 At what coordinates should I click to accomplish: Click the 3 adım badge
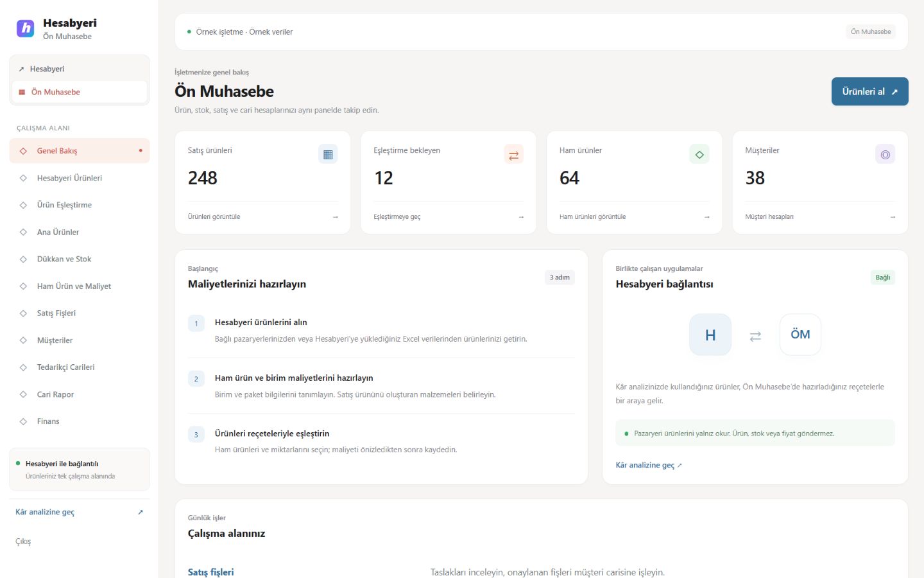tap(560, 277)
